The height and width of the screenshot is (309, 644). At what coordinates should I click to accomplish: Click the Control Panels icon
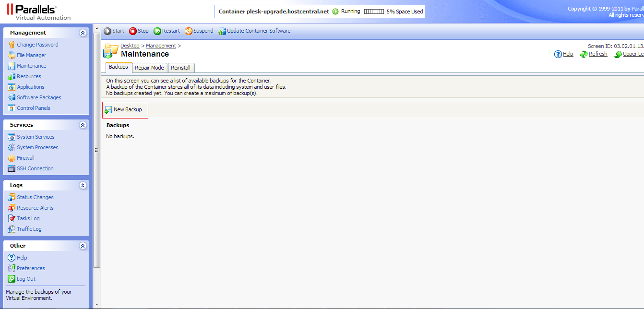pos(12,108)
